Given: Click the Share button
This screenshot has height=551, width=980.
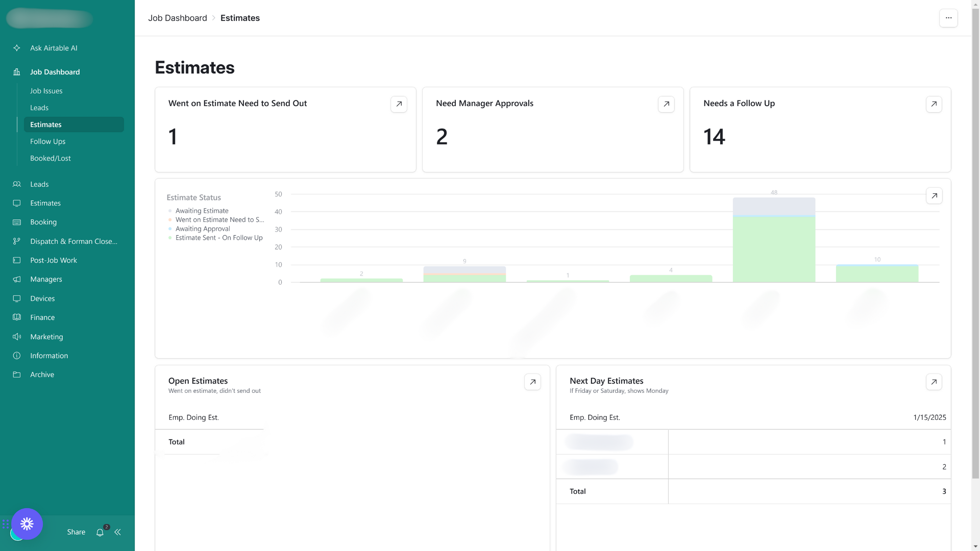Looking at the screenshot, I should [x=76, y=532].
